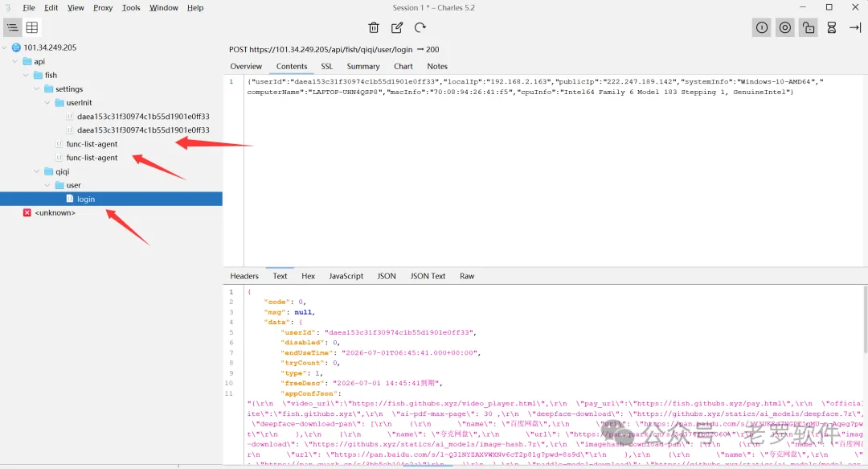Click the first daea153c request file icon
The width and height of the screenshot is (868, 469).
point(70,117)
